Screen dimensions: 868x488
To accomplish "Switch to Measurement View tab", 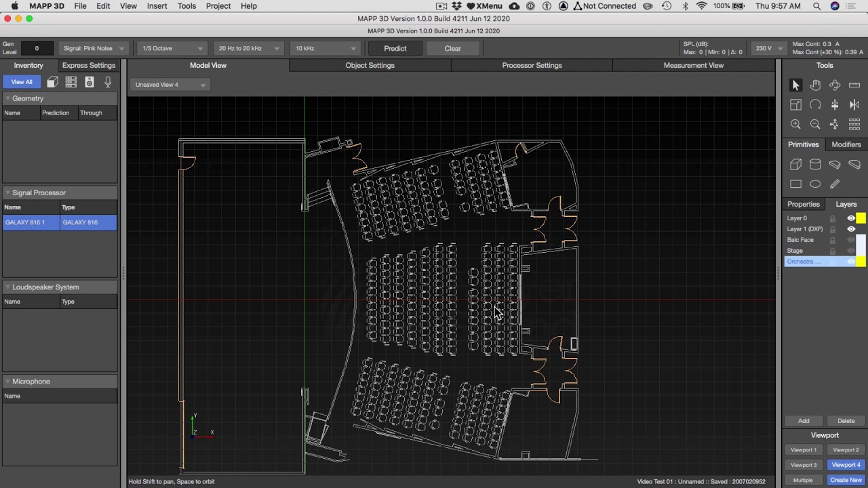I will point(693,65).
